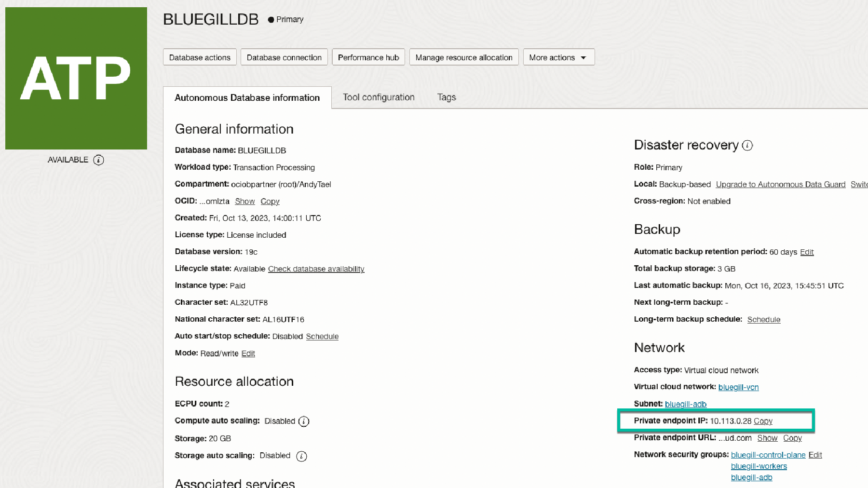Switch to the Tool configuration tab
868x488 pixels.
coord(379,97)
